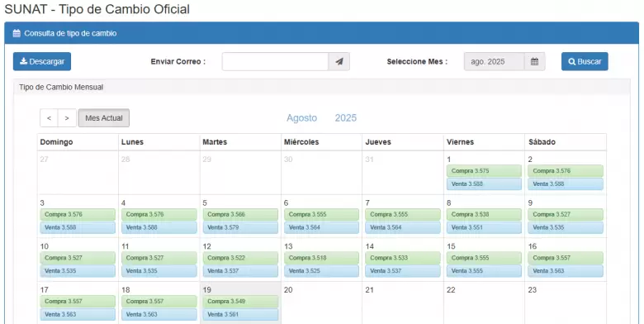Click the Buscar search button
The width and height of the screenshot is (644, 324).
click(x=585, y=61)
